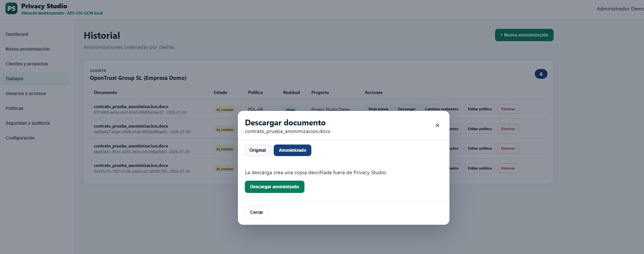Click the in_review status of document bba63ea1
Screen dimensions: 644x254
(225, 149)
